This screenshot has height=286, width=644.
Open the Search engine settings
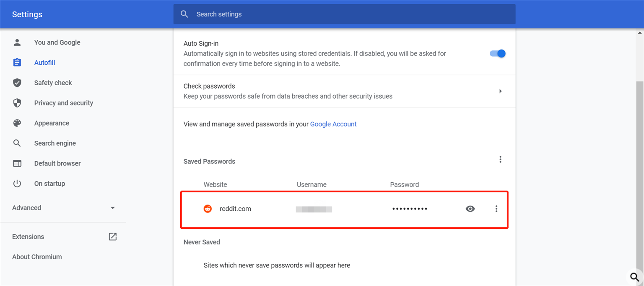tap(55, 143)
